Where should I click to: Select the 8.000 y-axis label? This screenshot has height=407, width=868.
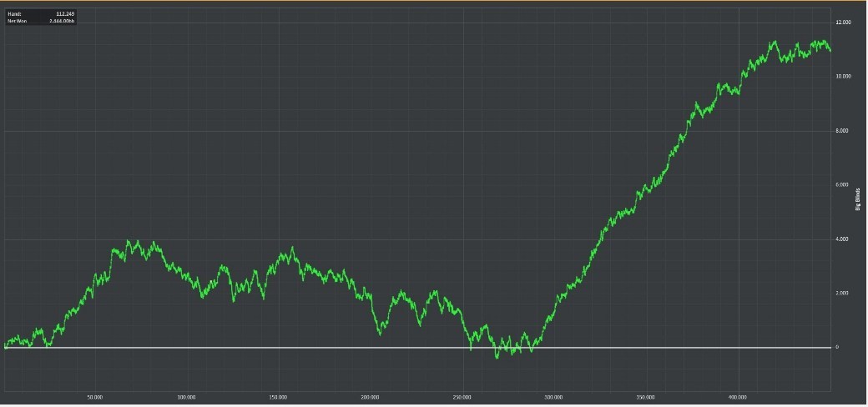click(841, 130)
